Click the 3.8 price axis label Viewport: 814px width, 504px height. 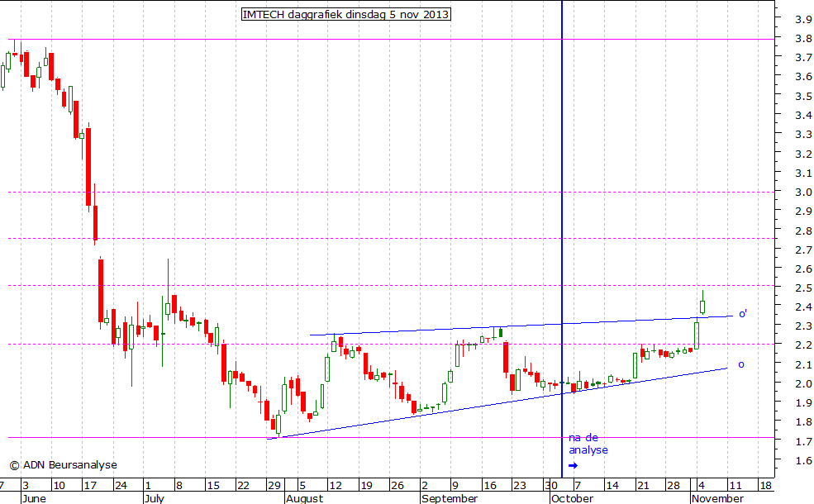coord(803,38)
